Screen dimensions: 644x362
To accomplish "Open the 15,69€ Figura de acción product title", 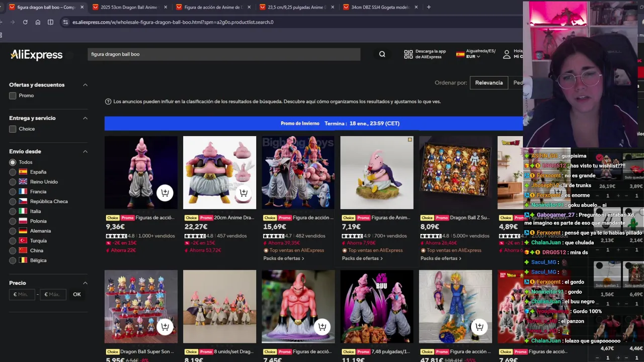I will [x=313, y=218].
